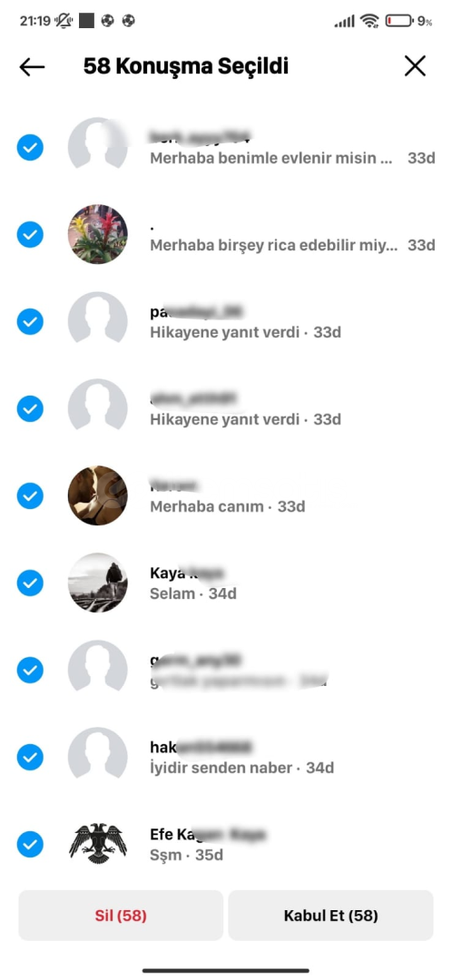452x980 pixels.
Task: Tap the battery indicator icon
Action: pos(398,21)
